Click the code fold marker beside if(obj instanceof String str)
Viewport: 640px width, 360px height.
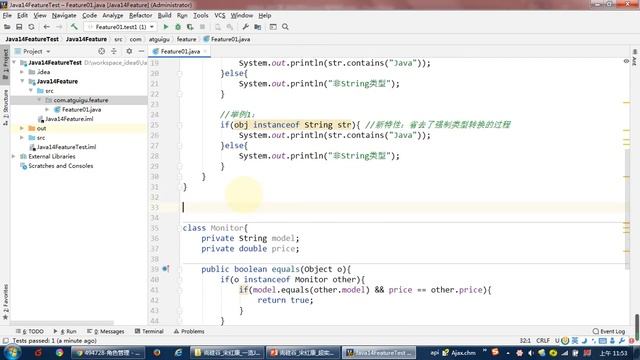coord(180,125)
